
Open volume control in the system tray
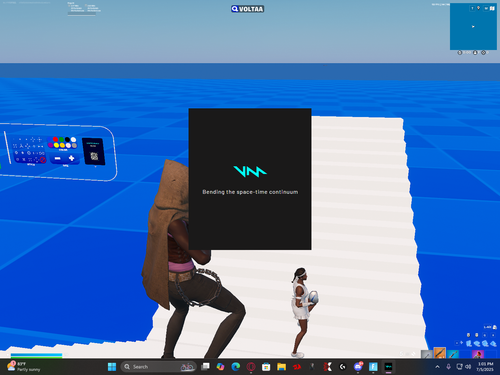point(468,367)
